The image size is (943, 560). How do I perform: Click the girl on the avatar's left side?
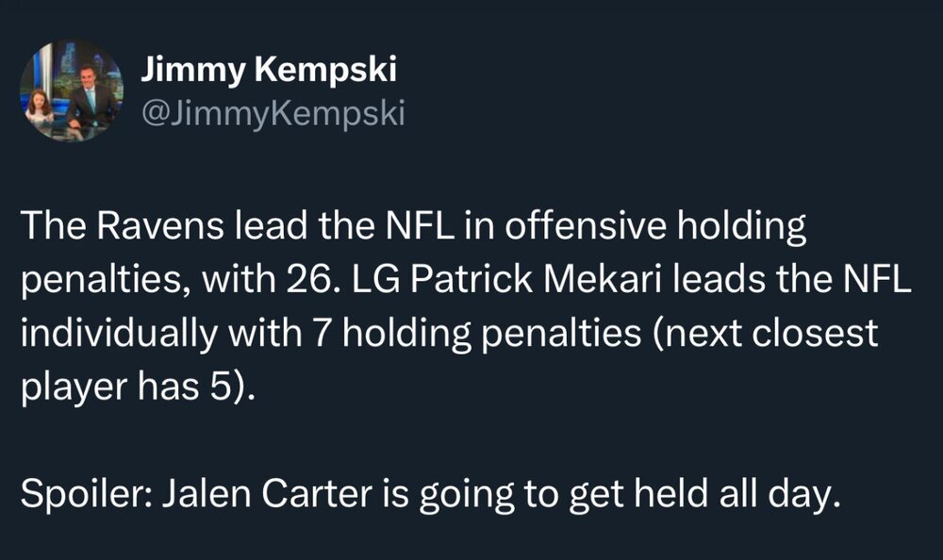point(40,106)
